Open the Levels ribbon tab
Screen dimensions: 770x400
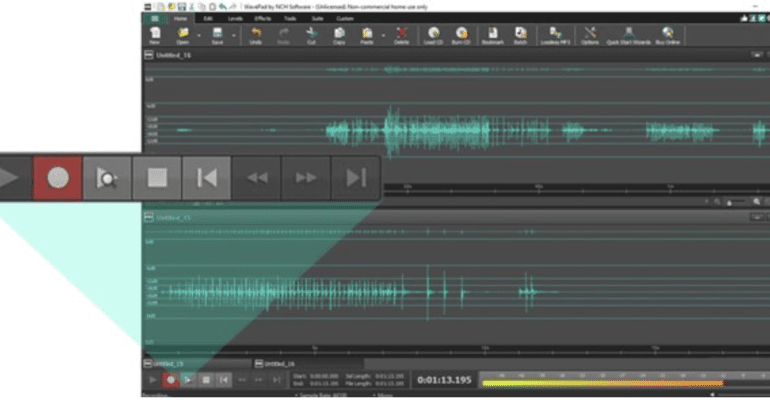tap(235, 19)
